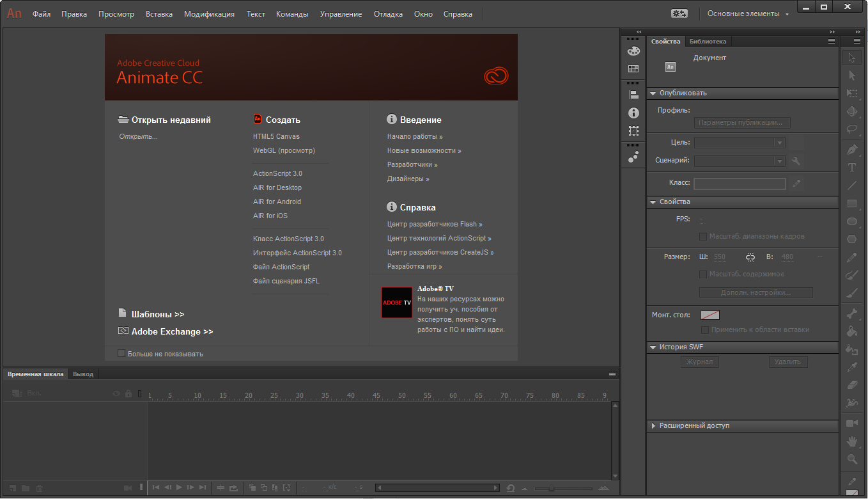Select the Paint Bucket tool
Image resolution: width=868 pixels, height=499 pixels.
852,331
